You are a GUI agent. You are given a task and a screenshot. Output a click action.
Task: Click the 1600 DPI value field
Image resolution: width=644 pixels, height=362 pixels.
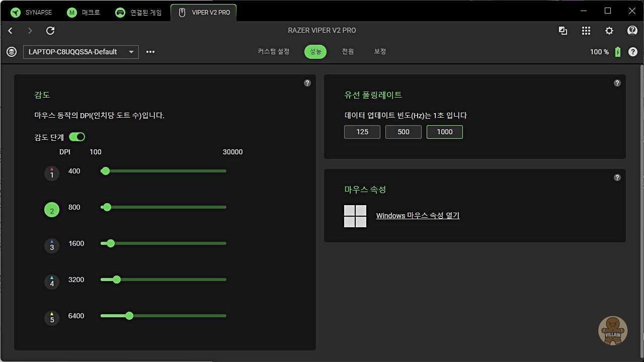pyautogui.click(x=76, y=243)
